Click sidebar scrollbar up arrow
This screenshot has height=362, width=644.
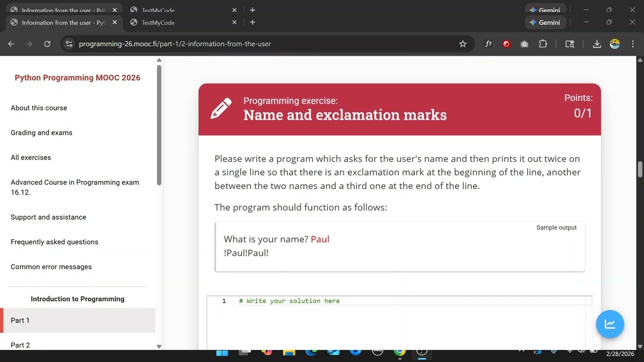159,60
